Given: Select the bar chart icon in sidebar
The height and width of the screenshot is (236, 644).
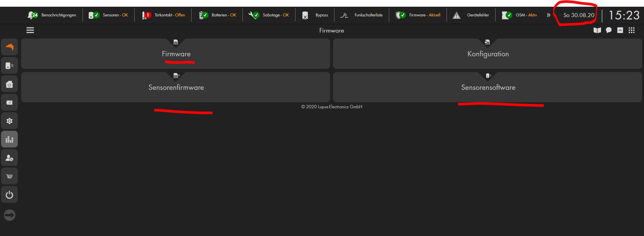Looking at the screenshot, I should [x=9, y=139].
